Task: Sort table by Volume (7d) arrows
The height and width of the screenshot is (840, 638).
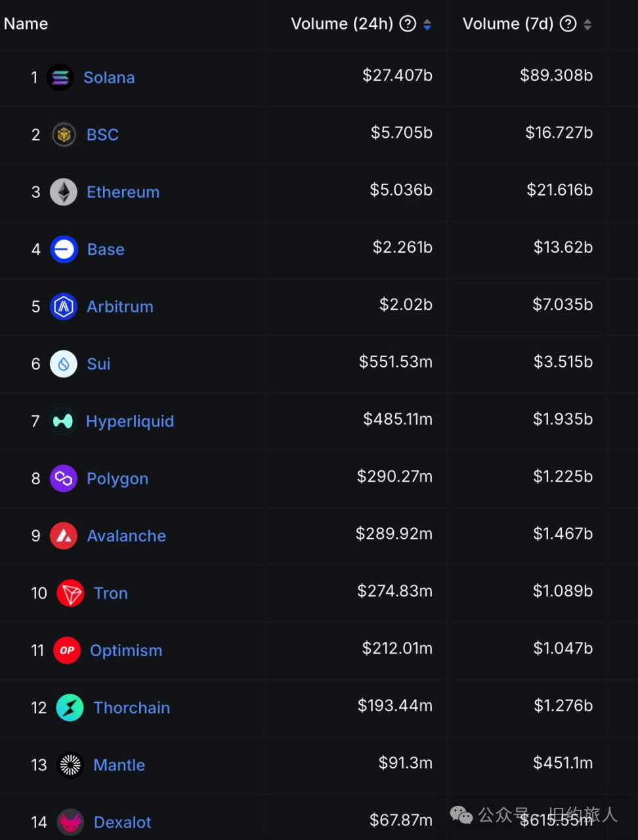Action: (x=587, y=25)
